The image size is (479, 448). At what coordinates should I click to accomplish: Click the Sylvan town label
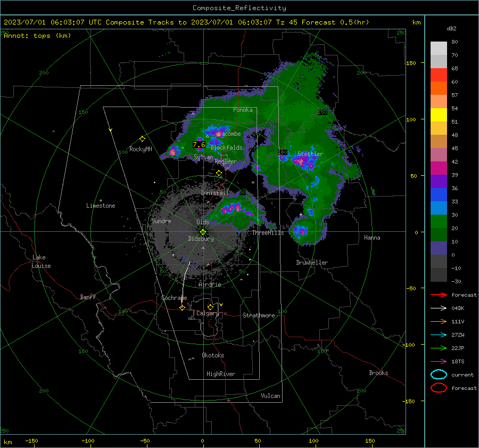point(203,158)
